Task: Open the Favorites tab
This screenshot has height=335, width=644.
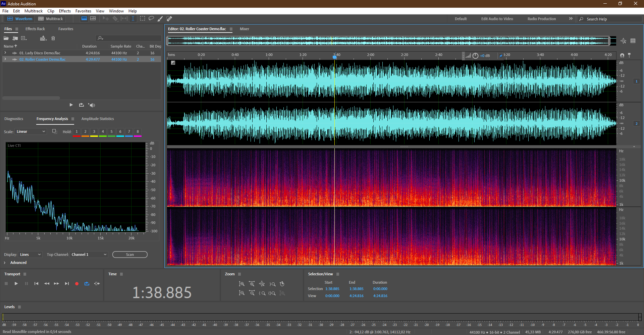Action: pos(66,29)
